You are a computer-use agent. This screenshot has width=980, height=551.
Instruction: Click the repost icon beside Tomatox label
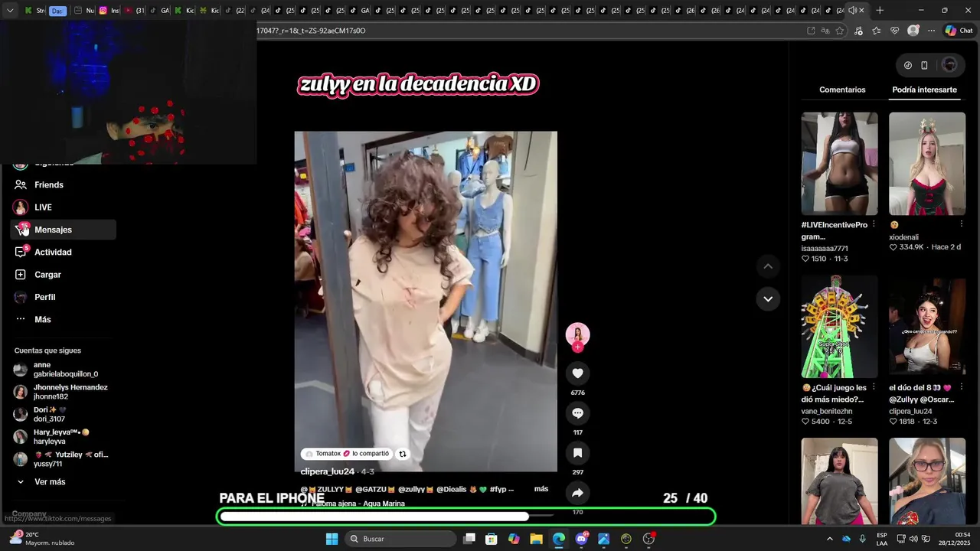point(403,454)
